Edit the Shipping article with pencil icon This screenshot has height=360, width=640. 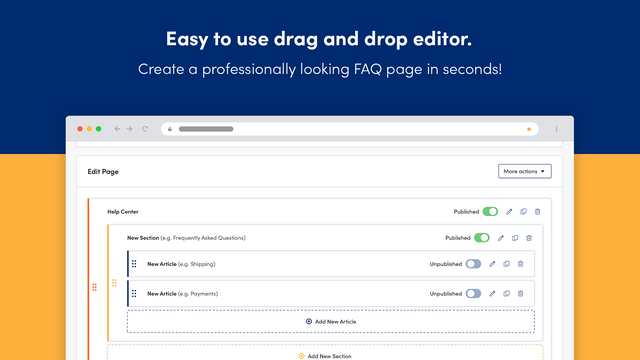tap(492, 264)
